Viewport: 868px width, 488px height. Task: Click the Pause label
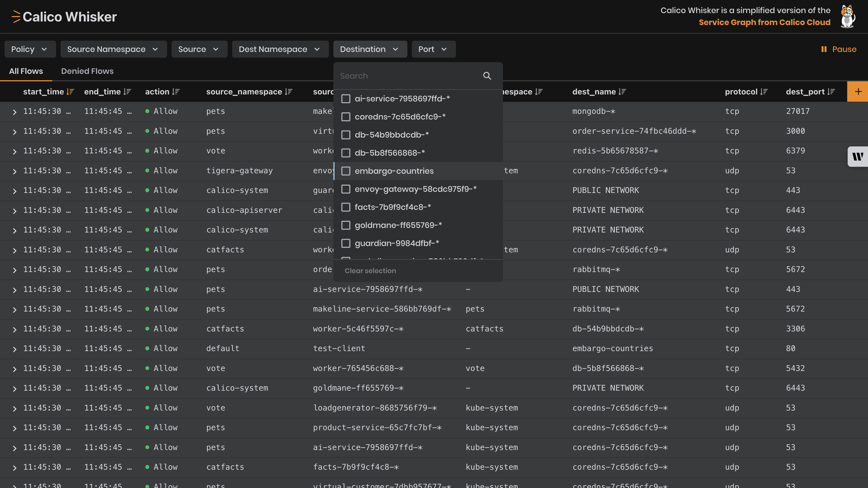tap(844, 49)
